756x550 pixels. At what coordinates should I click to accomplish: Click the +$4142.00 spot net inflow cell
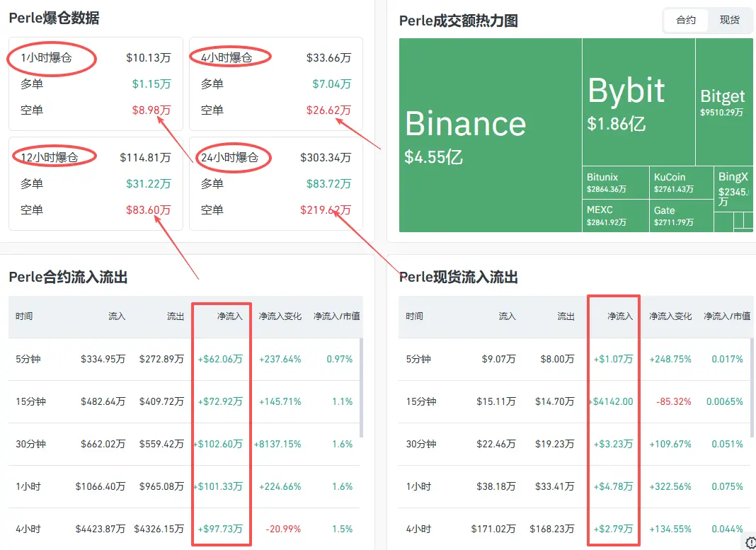(611, 401)
